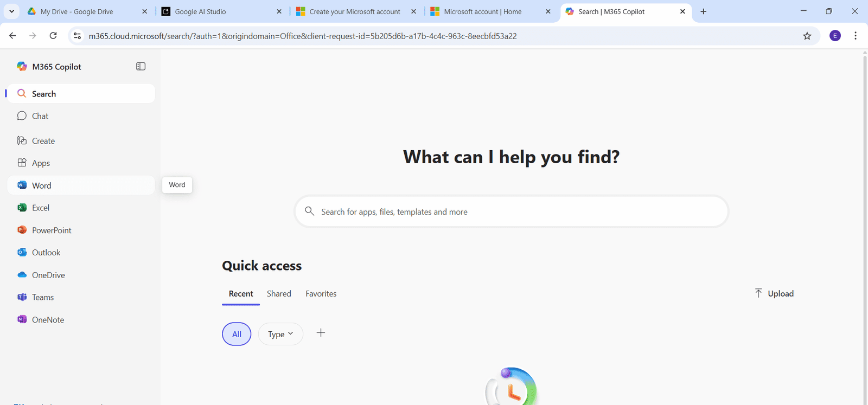The width and height of the screenshot is (868, 405).
Task: Open OneNote in the navigation list
Action: pyautogui.click(x=48, y=320)
